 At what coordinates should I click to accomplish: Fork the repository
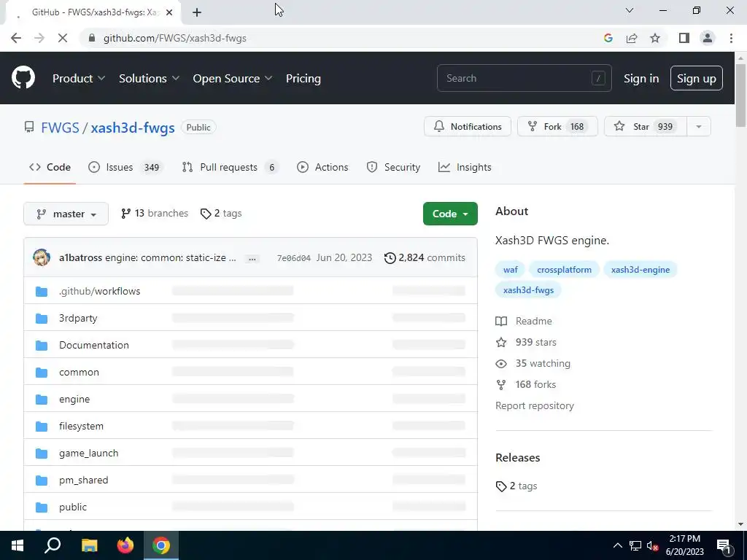(x=557, y=127)
